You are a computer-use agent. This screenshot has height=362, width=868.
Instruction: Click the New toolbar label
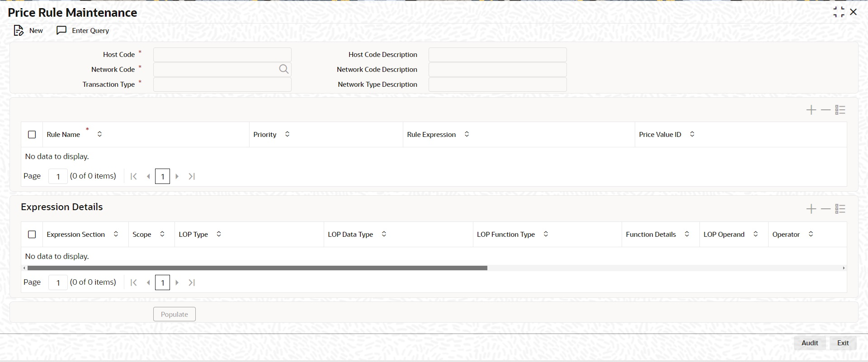[36, 31]
